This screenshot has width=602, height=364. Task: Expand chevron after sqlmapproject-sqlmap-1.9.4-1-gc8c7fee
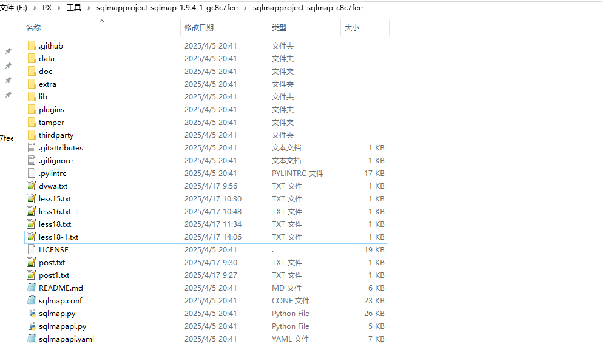point(245,8)
